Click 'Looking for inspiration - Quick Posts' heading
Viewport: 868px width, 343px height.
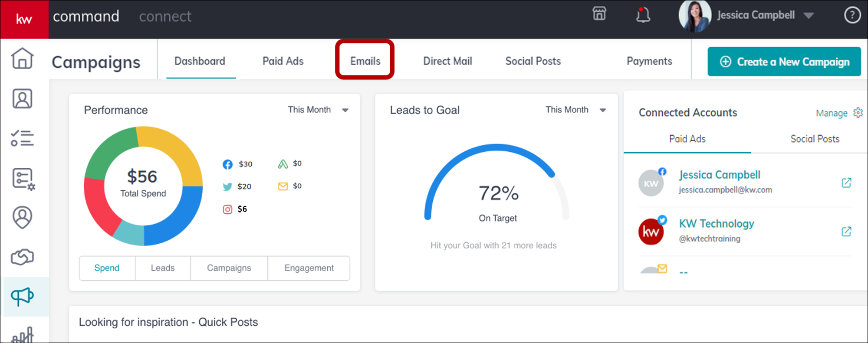click(x=168, y=322)
